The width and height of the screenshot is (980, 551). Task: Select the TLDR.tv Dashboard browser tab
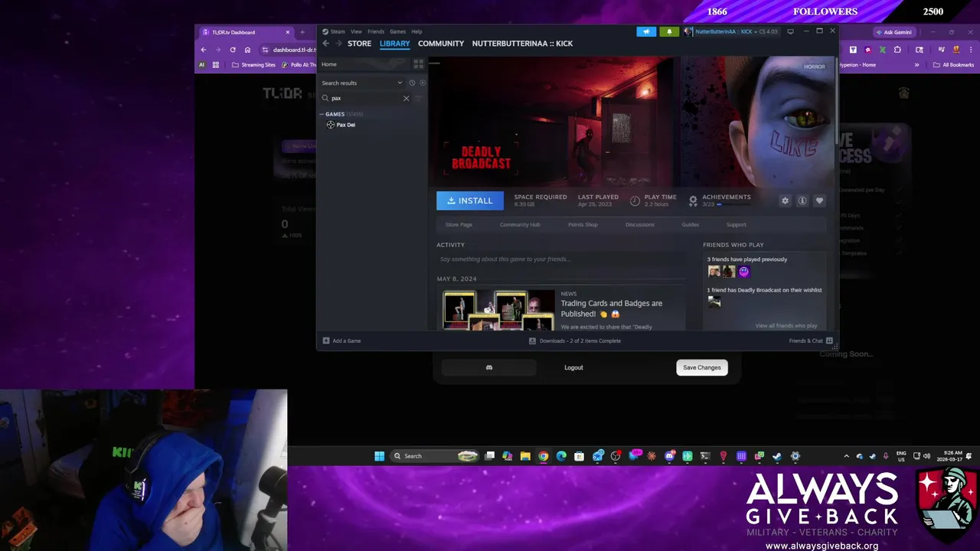click(x=245, y=32)
